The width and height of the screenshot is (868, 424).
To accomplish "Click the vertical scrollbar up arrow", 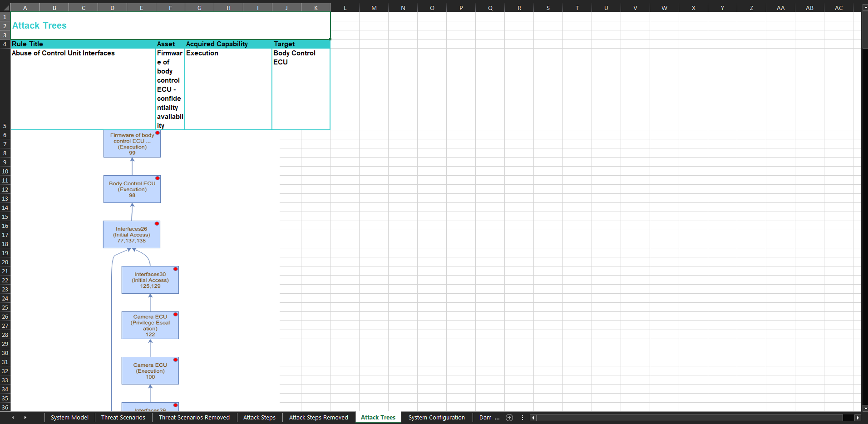I will pos(864,8).
